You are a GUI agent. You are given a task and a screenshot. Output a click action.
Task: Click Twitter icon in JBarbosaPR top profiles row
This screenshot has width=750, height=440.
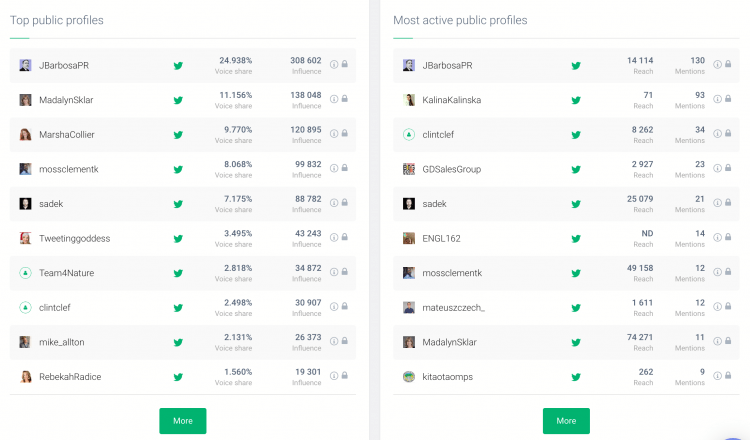click(x=178, y=66)
